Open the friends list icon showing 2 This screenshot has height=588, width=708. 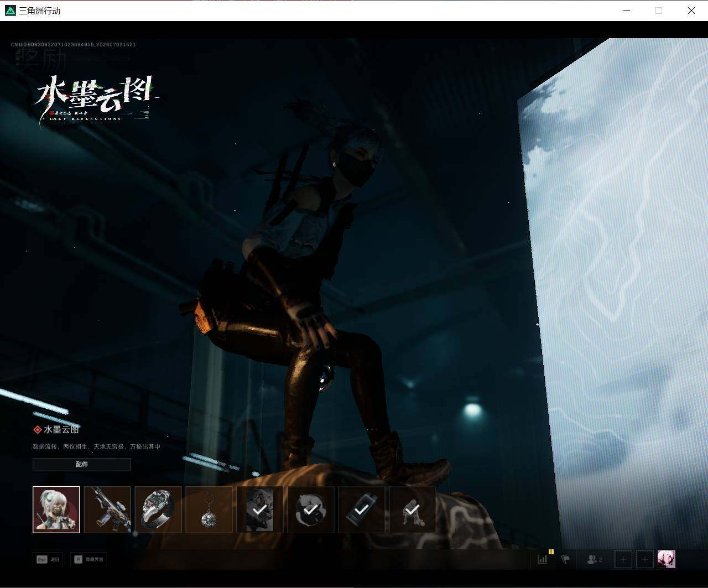[x=594, y=559]
